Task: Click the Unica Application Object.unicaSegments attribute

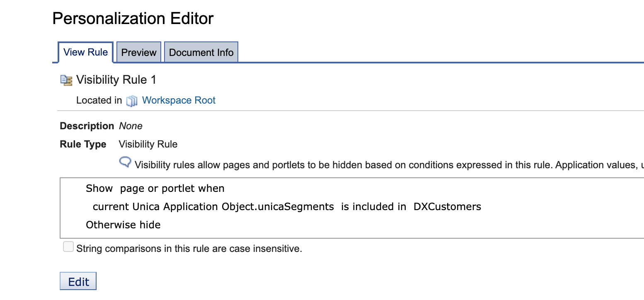Action: point(233,206)
